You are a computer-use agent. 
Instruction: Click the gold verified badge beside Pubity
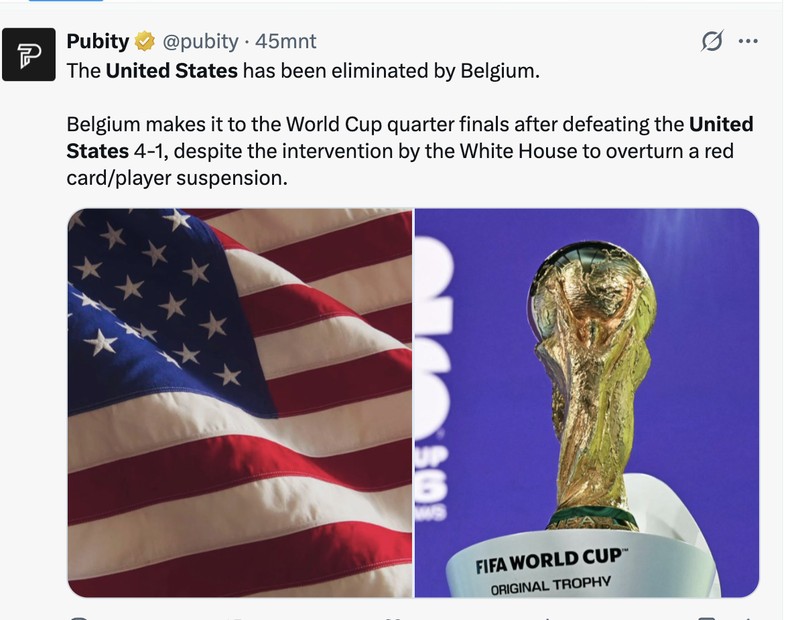click(145, 41)
